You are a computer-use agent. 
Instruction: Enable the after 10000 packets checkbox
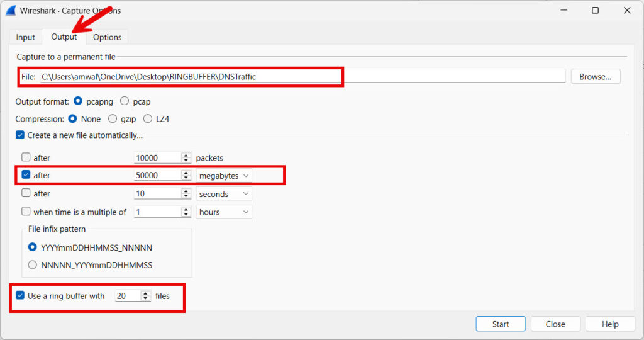click(x=26, y=158)
